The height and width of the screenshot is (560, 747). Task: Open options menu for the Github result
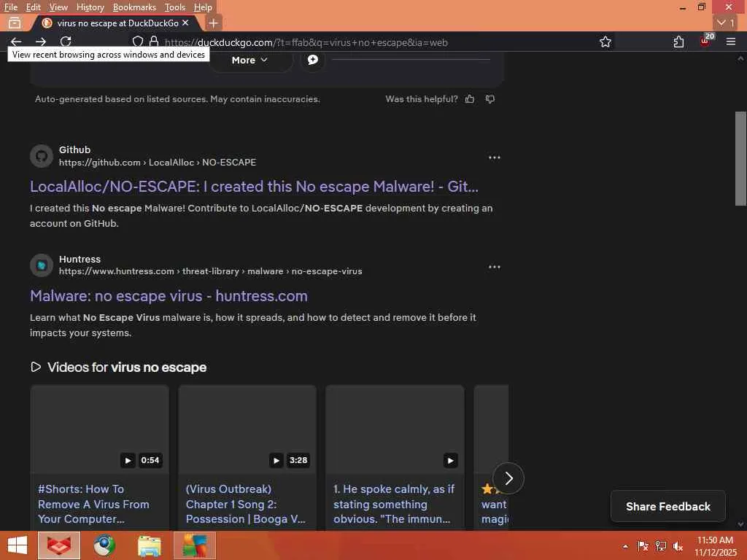point(495,157)
